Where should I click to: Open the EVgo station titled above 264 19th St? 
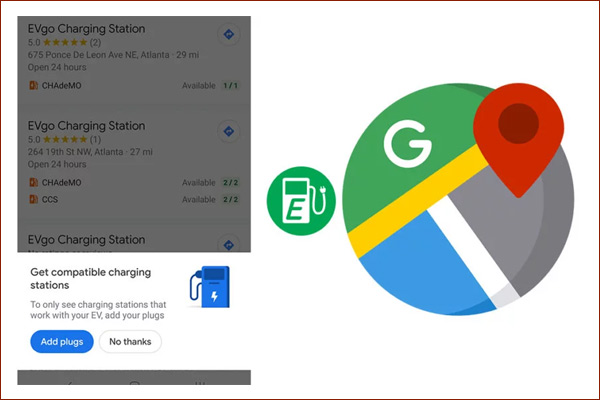86,126
